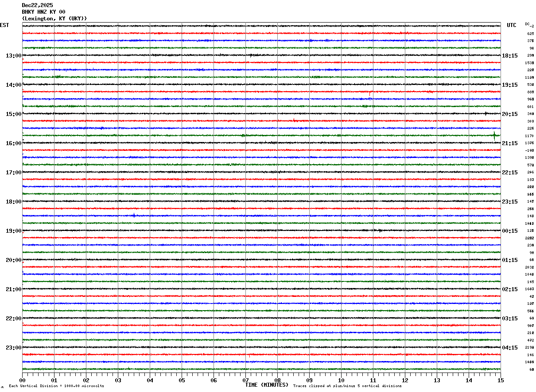Click the date label "Dec22,2025"

(x=37, y=5)
